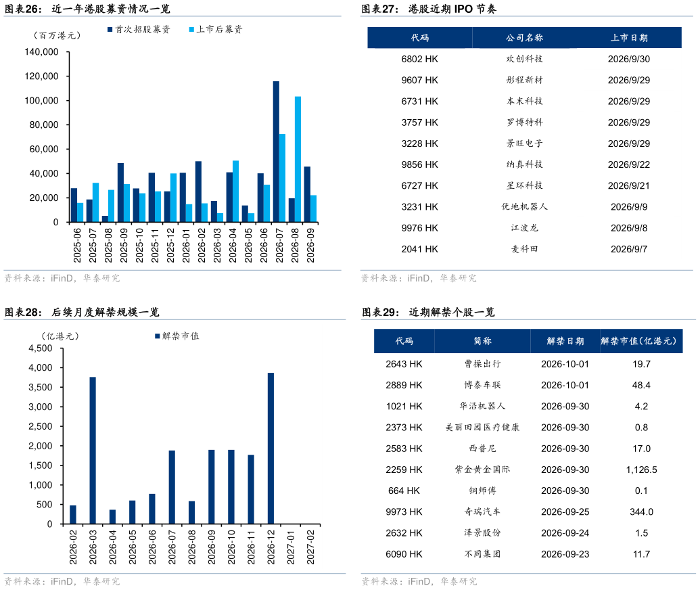The image size is (700, 590).
Task: Select the stock name 紫金黄金国际
Action: tap(483, 470)
